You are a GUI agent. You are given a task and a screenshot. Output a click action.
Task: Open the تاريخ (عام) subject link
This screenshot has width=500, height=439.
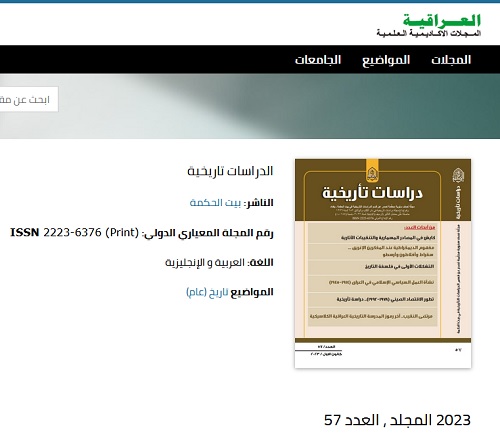[207, 292]
